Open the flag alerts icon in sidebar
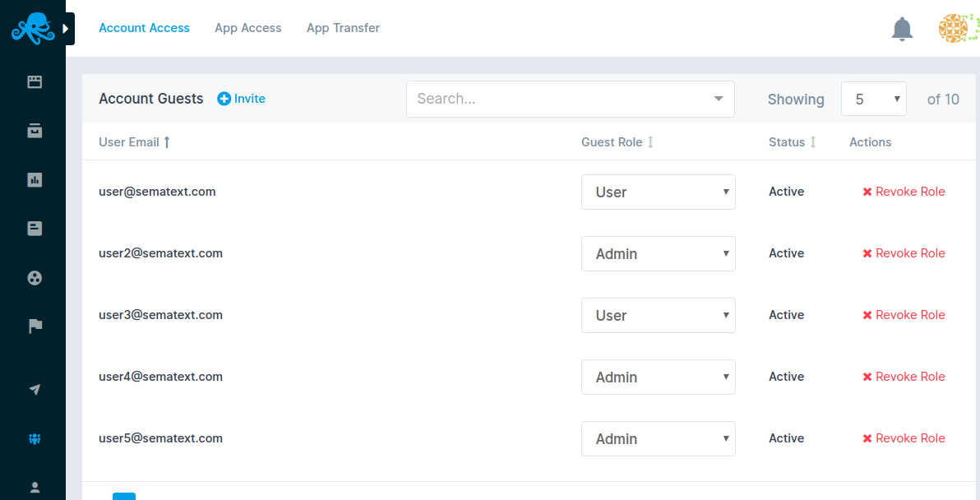The image size is (980, 500). pos(35,326)
